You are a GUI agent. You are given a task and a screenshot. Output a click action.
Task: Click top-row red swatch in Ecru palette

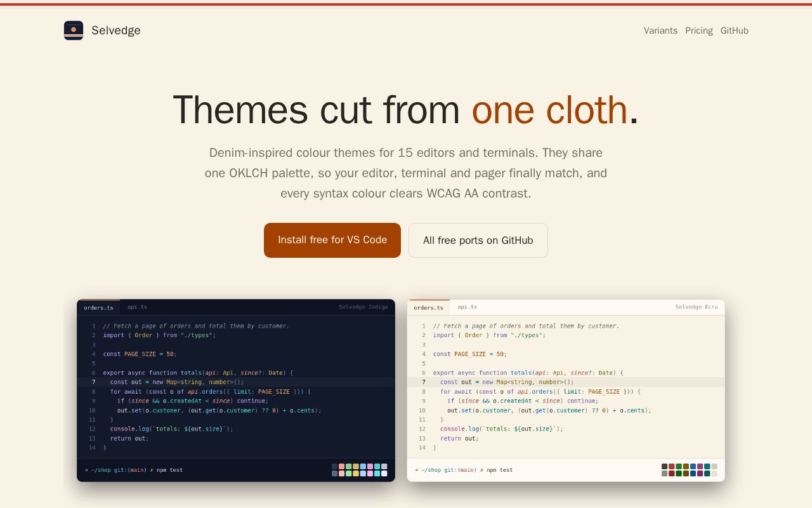[672, 466]
